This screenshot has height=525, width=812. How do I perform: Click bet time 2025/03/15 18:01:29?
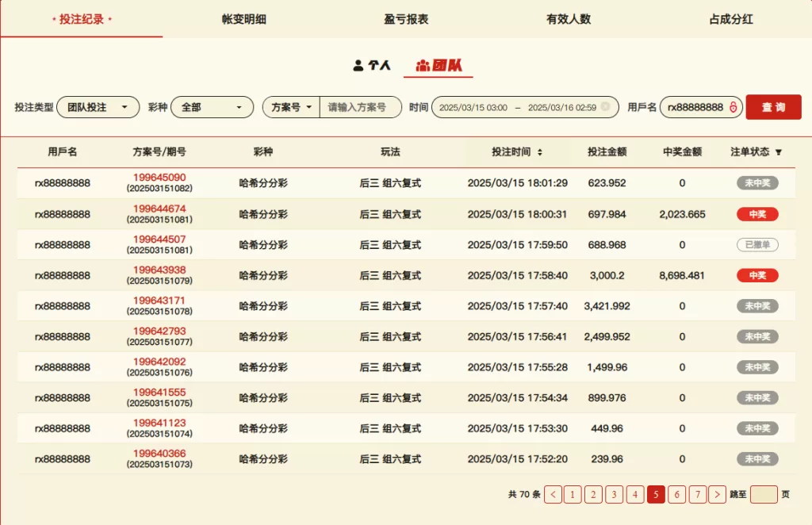[x=517, y=182]
